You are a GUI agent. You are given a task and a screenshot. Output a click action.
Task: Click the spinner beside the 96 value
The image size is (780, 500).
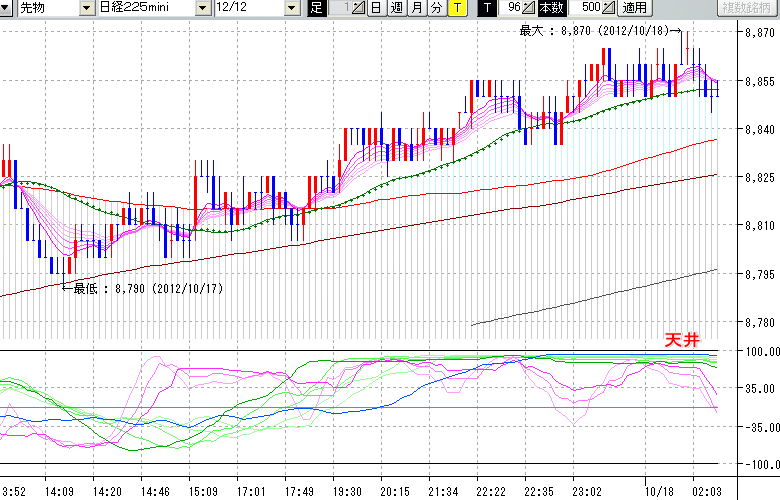pos(530,8)
